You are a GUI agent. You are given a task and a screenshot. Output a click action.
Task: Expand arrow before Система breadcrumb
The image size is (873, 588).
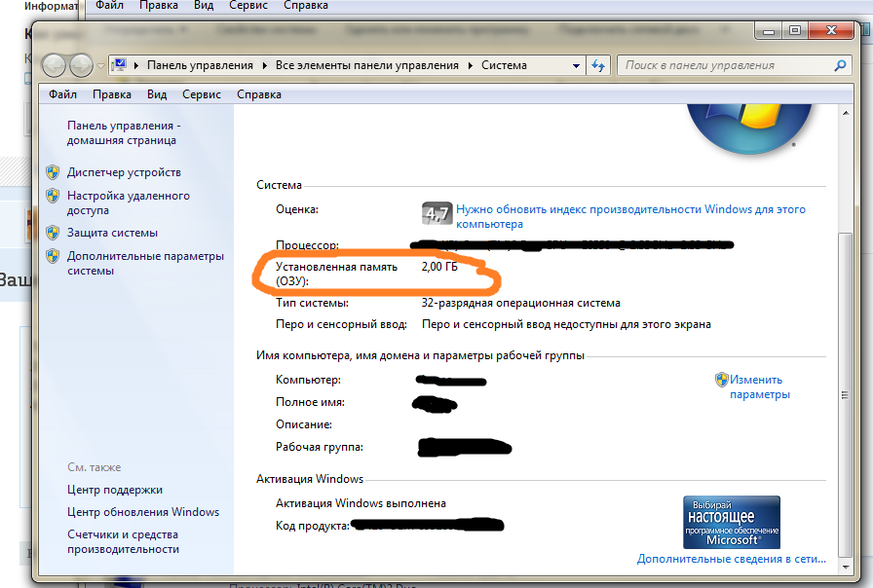coord(470,65)
